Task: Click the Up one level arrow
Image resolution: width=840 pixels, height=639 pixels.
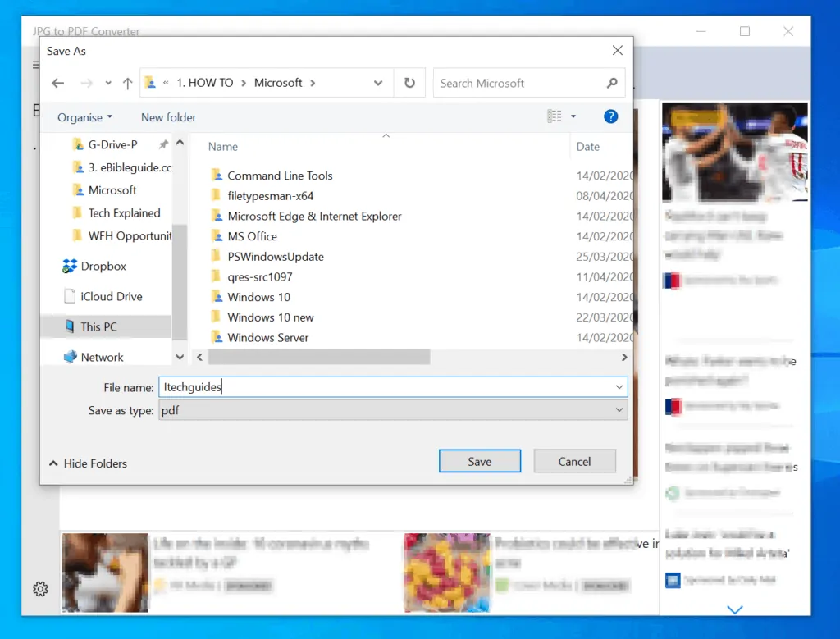Action: coord(127,83)
